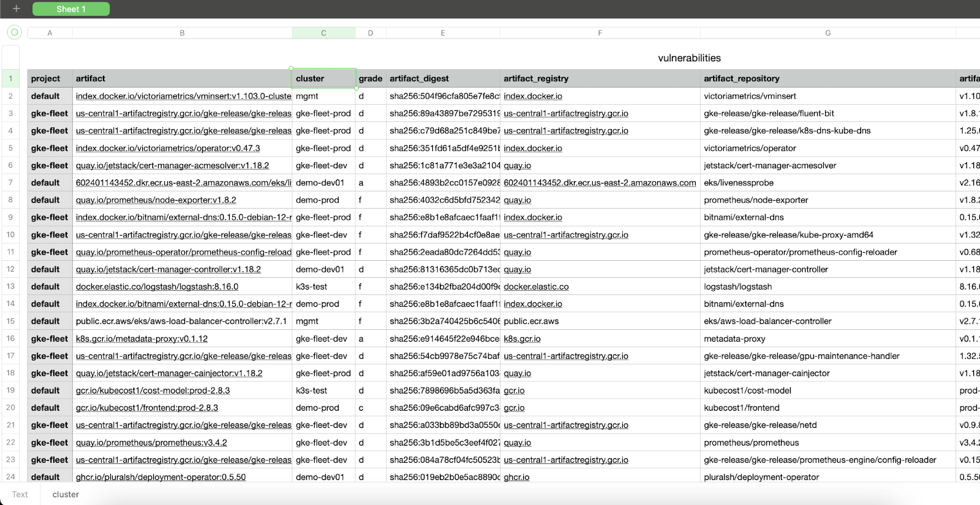The height and width of the screenshot is (505, 980).
Task: Select column C header
Action: [323, 33]
